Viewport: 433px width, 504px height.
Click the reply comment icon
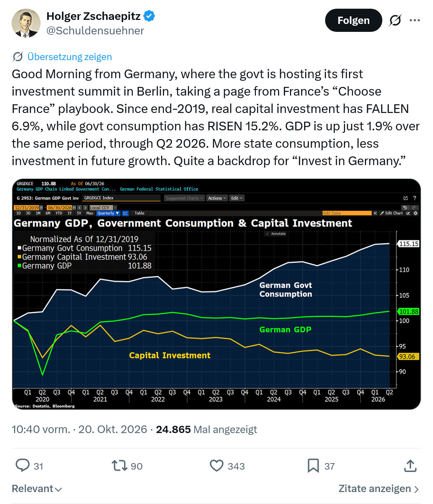[x=22, y=466]
